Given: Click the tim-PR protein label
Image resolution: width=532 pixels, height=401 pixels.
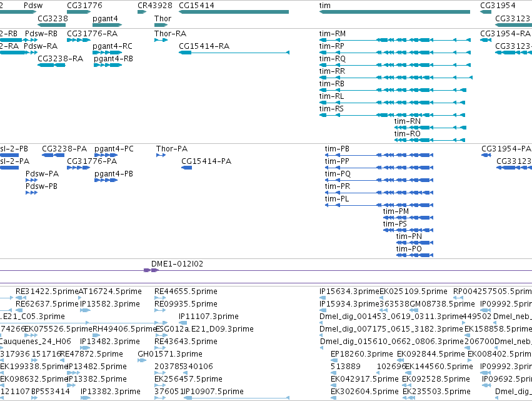Looking at the screenshot, I should pos(337,187).
